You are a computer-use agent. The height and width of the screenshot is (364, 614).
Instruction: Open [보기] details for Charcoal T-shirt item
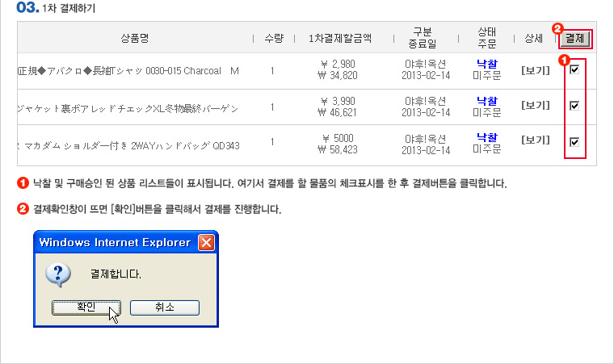pyautogui.click(x=535, y=71)
